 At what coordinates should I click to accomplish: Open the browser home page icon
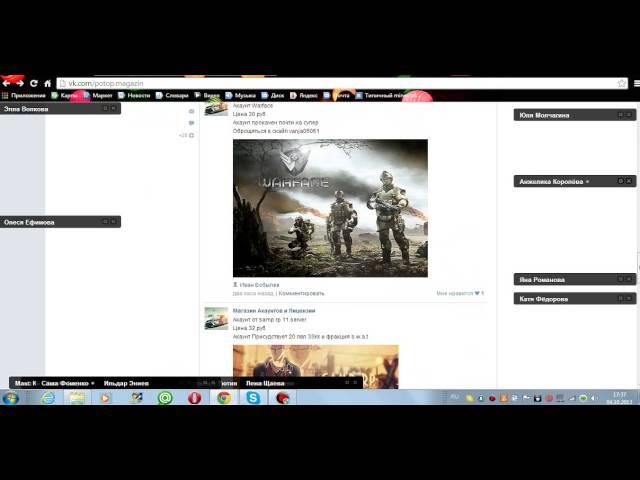pos(47,84)
